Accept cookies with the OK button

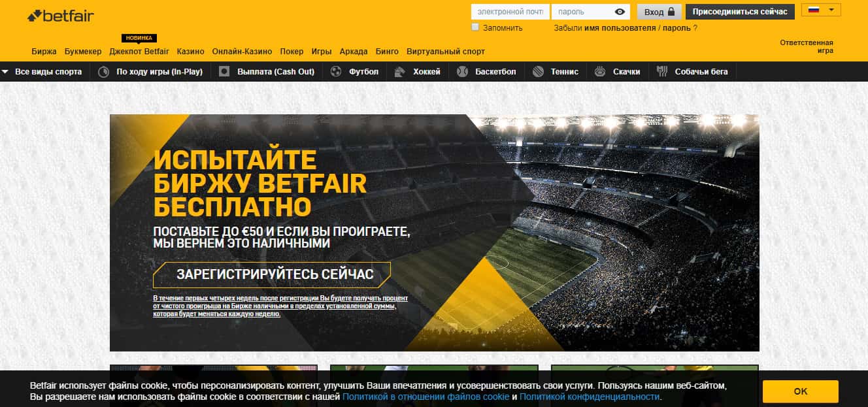800,391
